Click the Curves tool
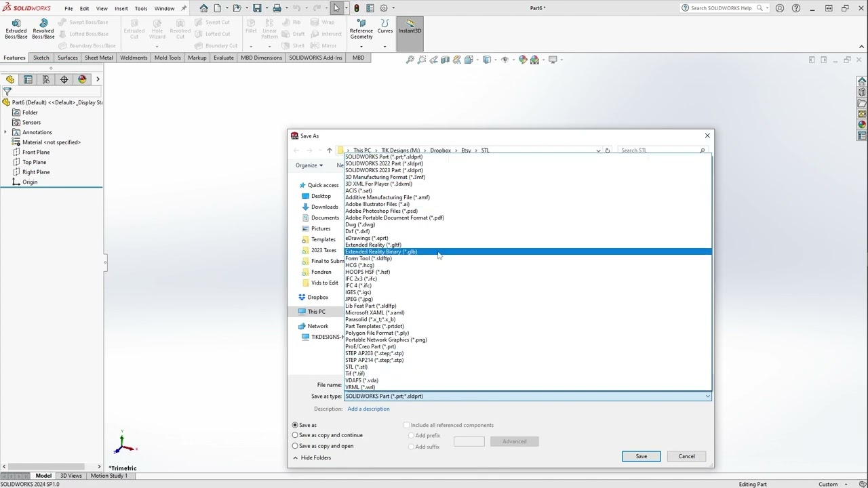The image size is (868, 488). click(x=385, y=26)
